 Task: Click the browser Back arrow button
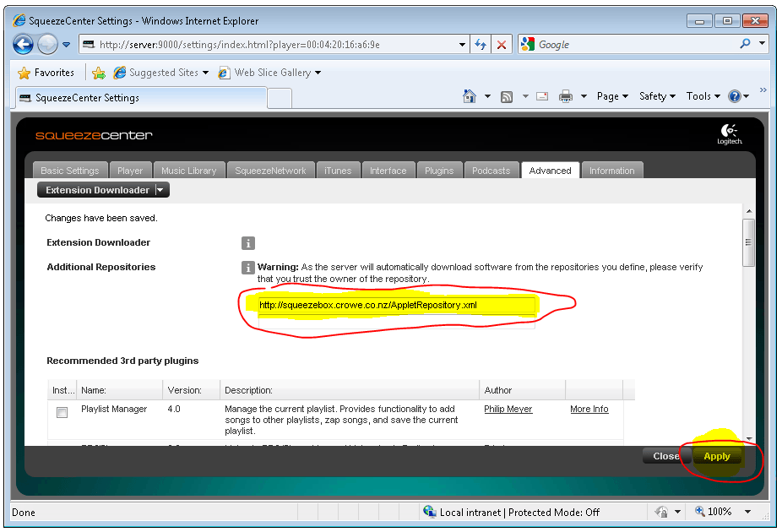23,45
